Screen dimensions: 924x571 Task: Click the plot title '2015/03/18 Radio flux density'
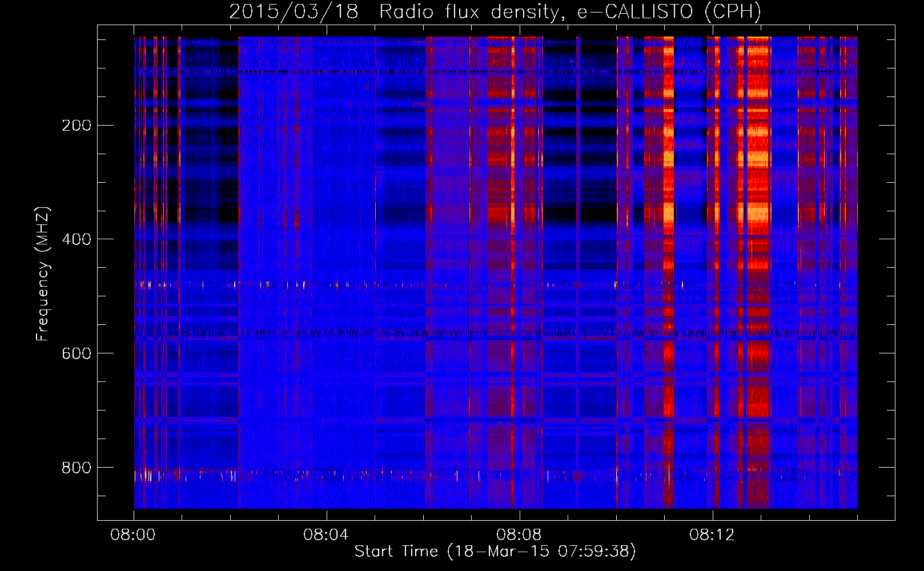tap(495, 11)
